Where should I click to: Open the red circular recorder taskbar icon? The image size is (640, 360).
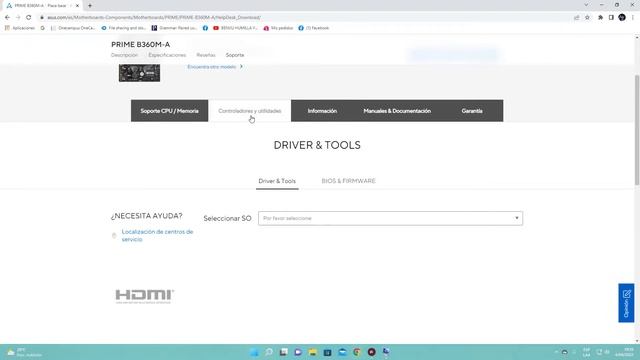[371, 352]
